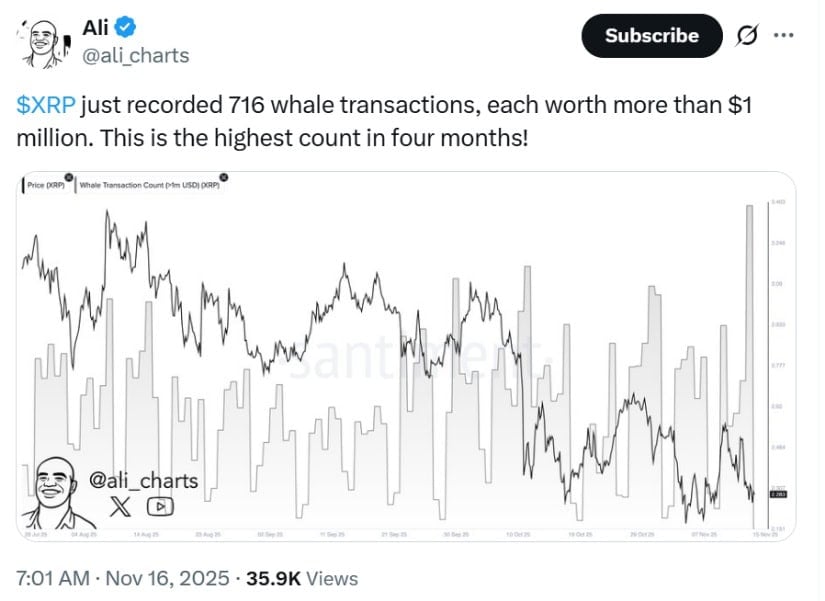Click the black current price tag on axis
The image size is (825, 601).
(777, 494)
